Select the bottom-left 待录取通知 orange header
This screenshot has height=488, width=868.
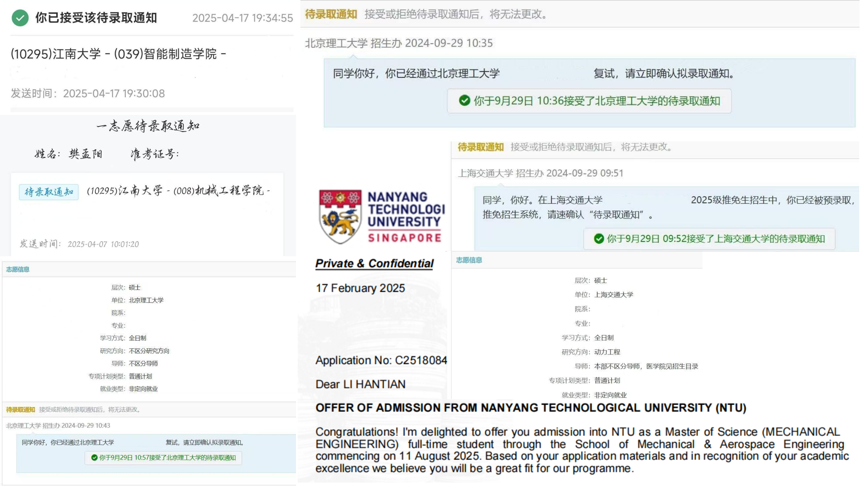(x=21, y=410)
